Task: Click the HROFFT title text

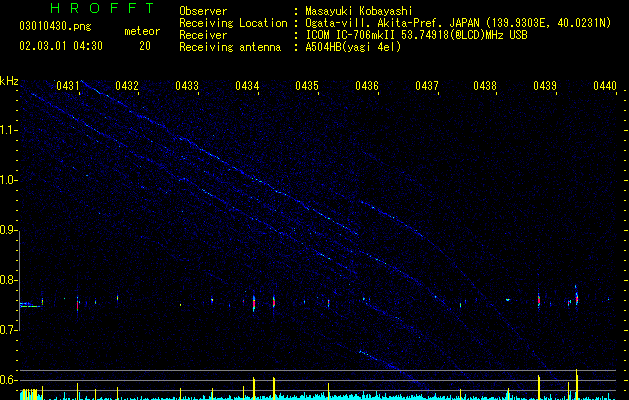Action: tap(103, 8)
